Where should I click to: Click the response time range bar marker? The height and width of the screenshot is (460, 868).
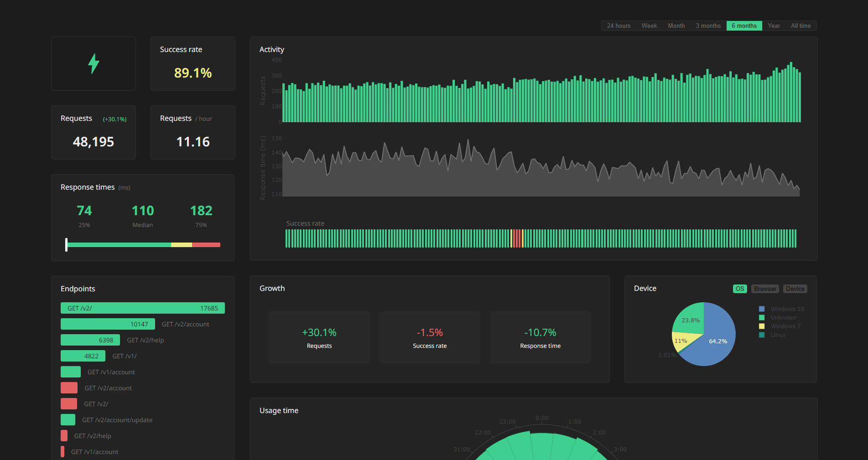tap(67, 245)
